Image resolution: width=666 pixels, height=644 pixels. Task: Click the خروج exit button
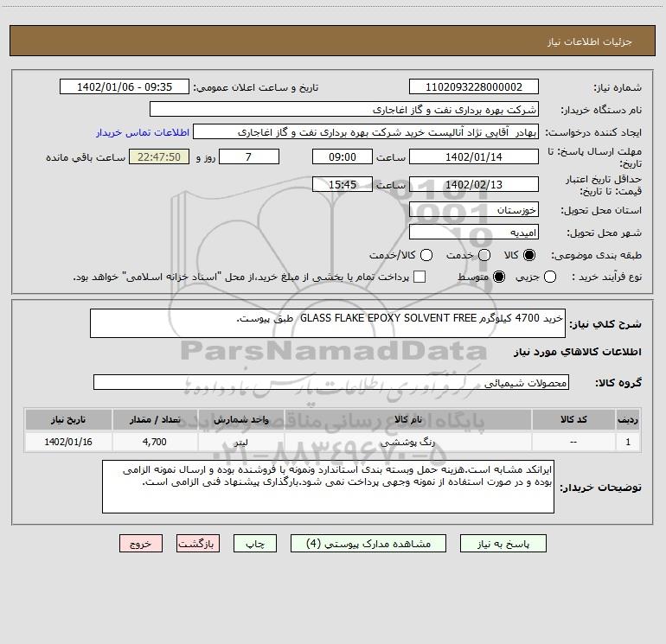point(141,544)
